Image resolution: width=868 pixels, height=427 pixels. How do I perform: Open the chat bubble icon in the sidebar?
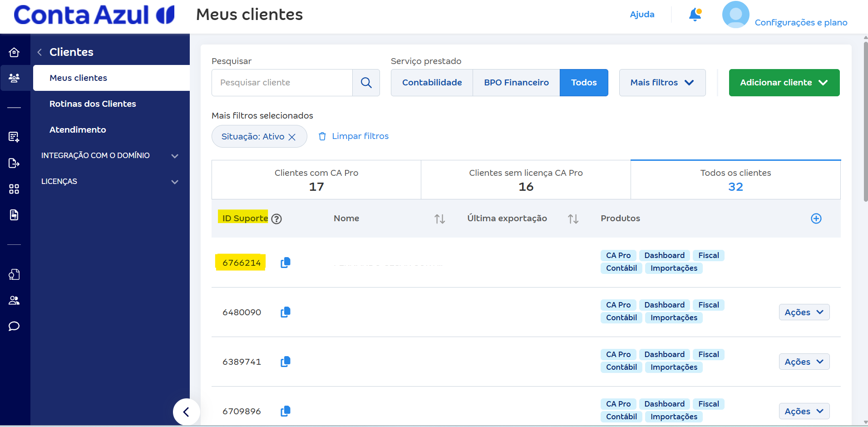(x=14, y=326)
